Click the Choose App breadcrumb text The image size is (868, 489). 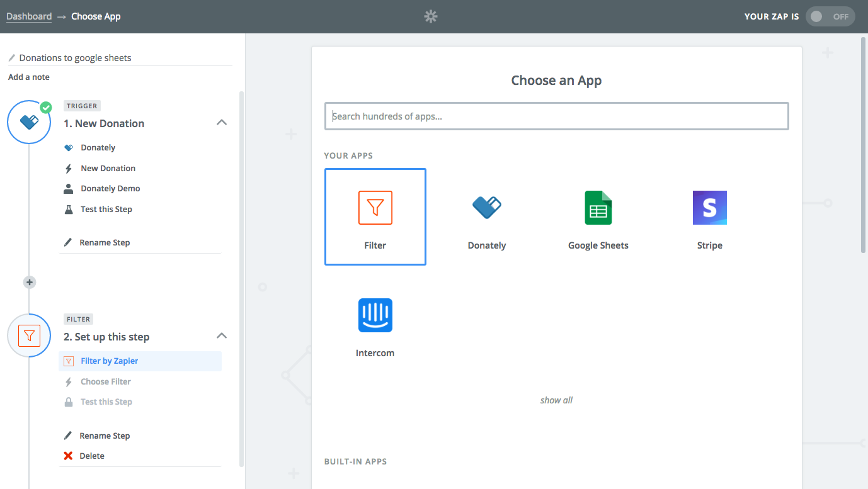pos(96,16)
